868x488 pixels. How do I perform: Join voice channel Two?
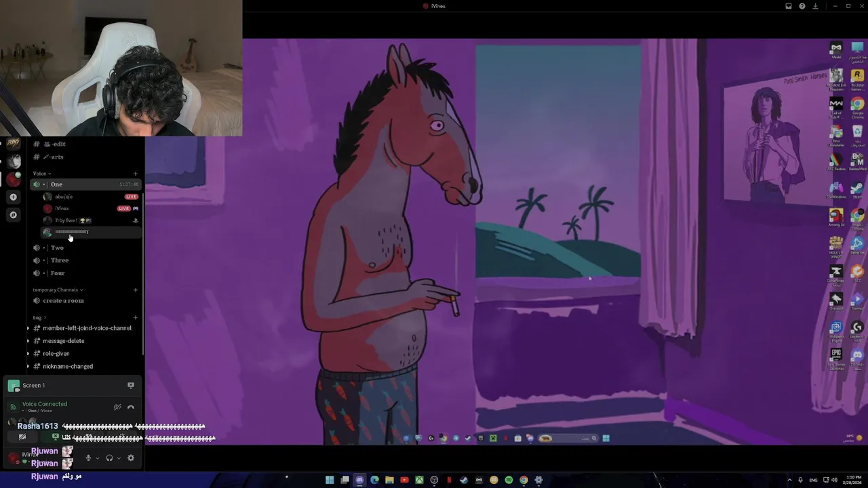point(85,247)
